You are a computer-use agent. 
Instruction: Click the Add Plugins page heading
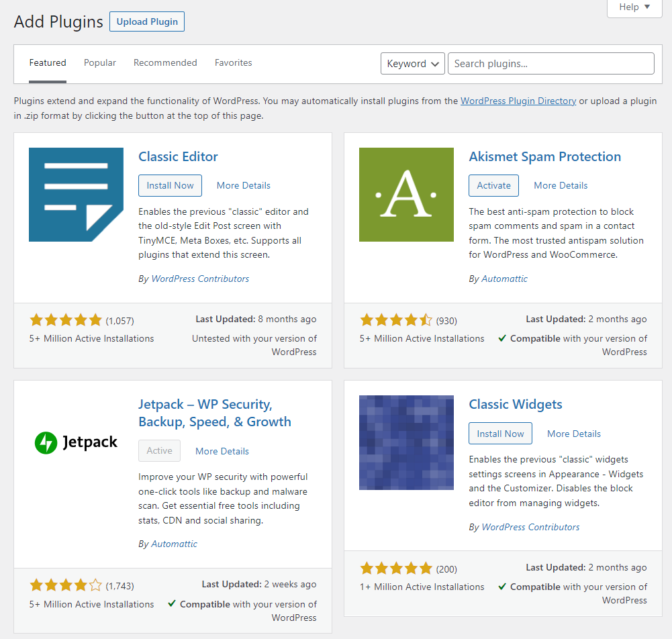tap(58, 22)
